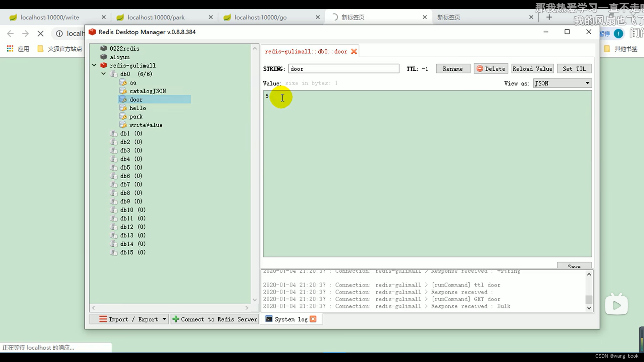The height and width of the screenshot is (362, 644).
Task: Open the park key
Action: [136, 116]
